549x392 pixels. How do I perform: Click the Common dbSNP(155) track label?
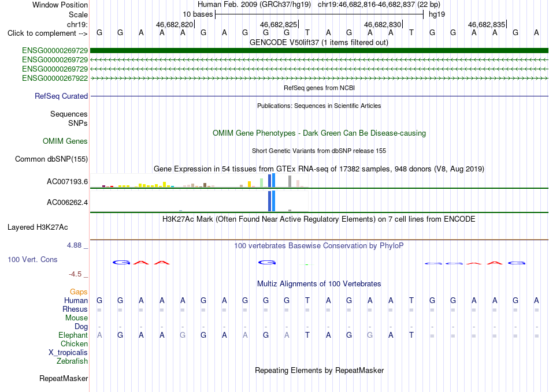point(51,159)
